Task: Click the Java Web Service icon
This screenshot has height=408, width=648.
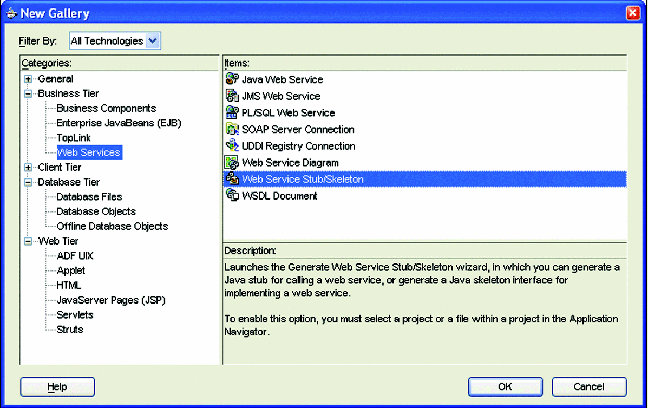Action: click(232, 79)
